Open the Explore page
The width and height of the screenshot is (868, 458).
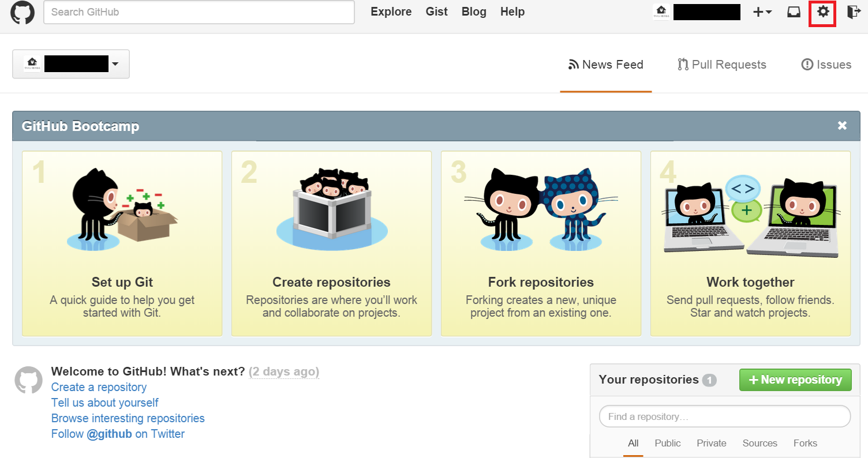tap(391, 12)
